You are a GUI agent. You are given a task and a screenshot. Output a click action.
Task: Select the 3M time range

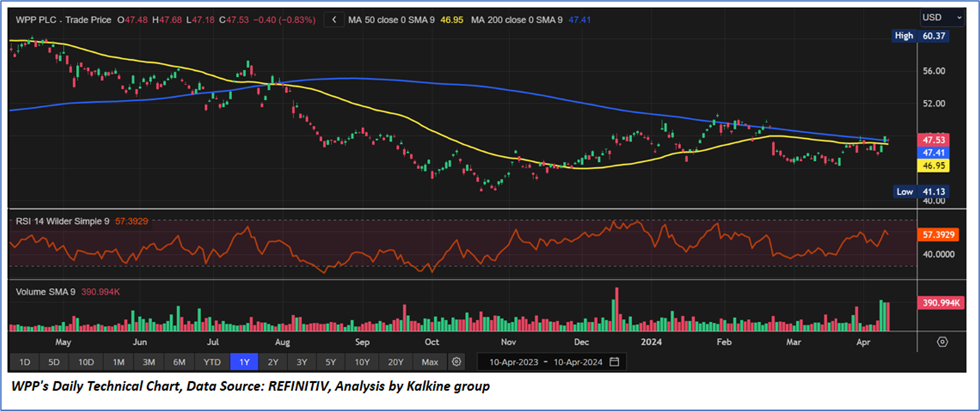(x=148, y=362)
